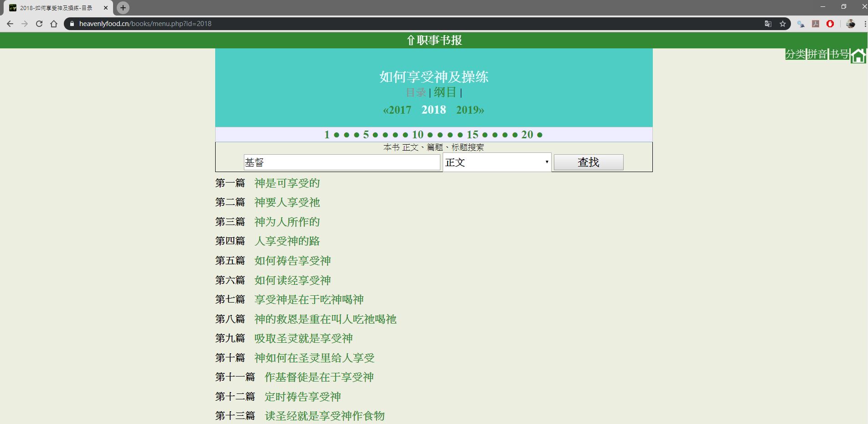868x424 pixels.
Task: Go to next book «2019»
Action: click(470, 110)
